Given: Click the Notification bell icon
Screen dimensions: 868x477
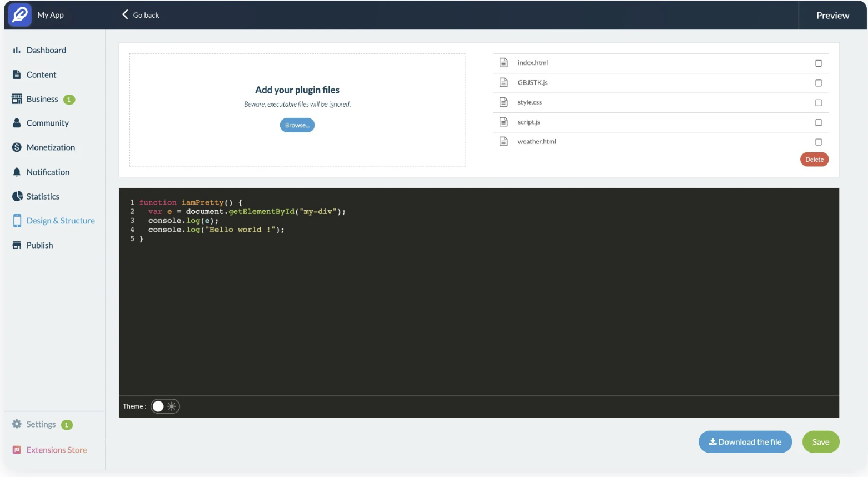Looking at the screenshot, I should point(17,172).
